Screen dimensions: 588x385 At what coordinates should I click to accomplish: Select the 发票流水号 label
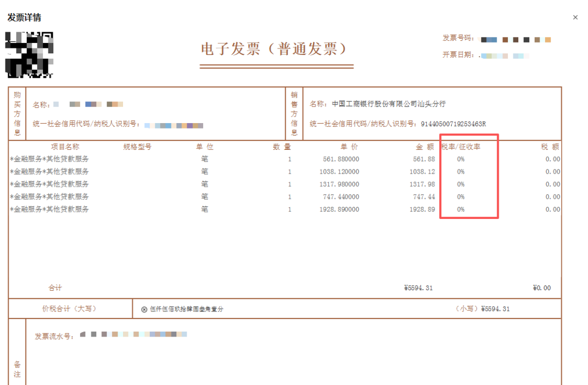pyautogui.click(x=53, y=336)
